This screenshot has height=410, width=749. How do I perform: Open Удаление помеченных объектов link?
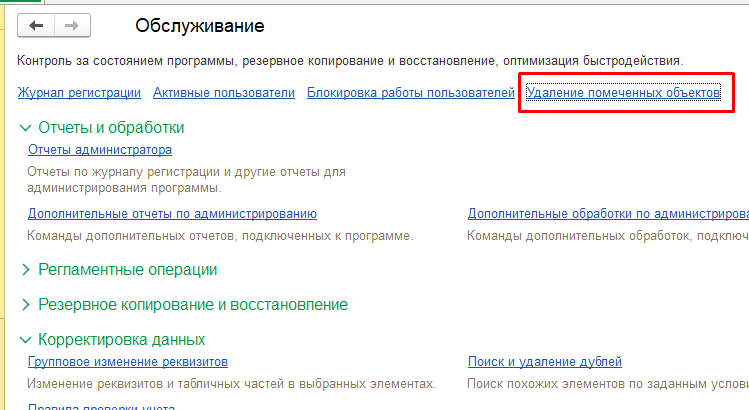[623, 92]
